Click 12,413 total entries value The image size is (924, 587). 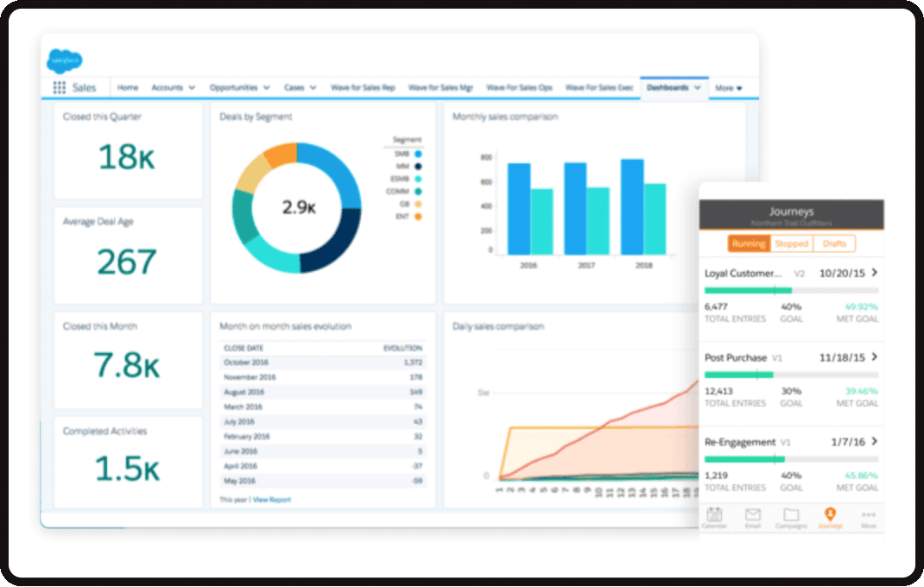click(x=719, y=391)
